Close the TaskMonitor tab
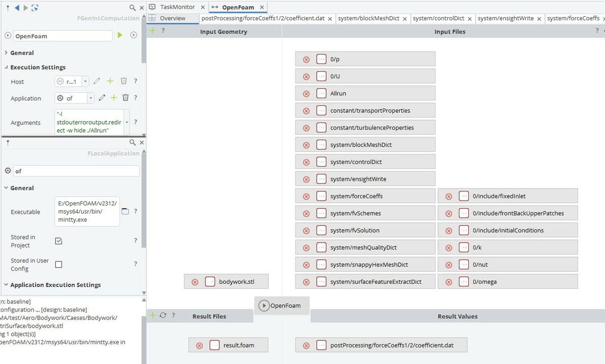605x364 pixels. coord(203,7)
